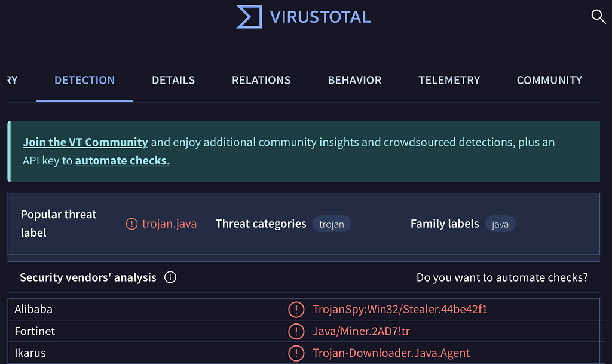Click the warning icon next to trojan.java
The height and width of the screenshot is (364, 612).
pos(131,224)
